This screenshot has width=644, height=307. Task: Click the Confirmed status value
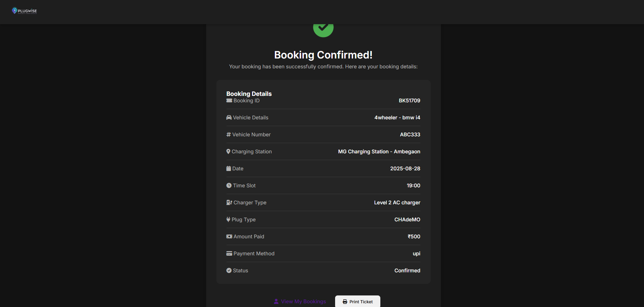tap(407, 271)
